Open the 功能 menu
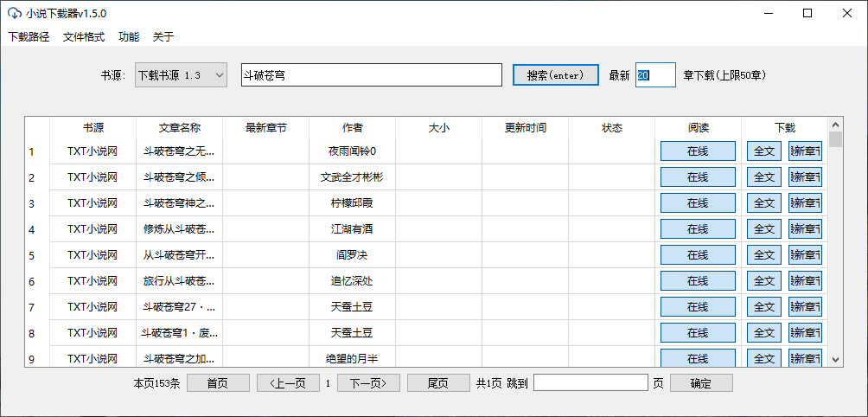868x417 pixels. point(129,36)
